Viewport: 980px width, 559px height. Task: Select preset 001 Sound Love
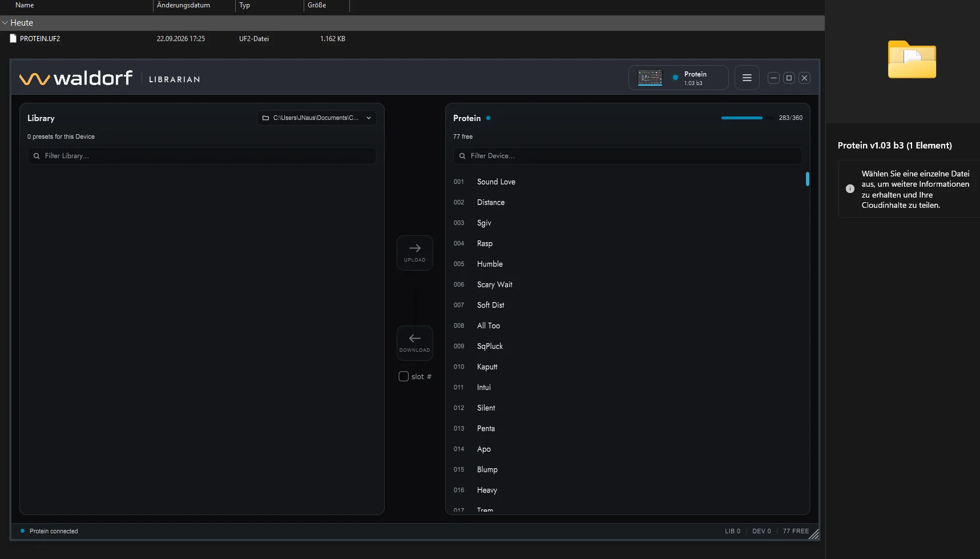(628, 182)
